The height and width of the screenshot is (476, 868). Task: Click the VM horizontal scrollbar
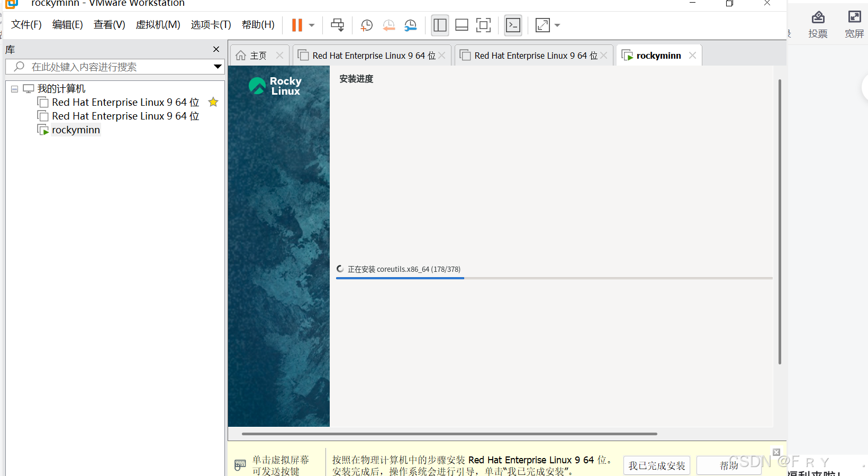[x=449, y=434]
